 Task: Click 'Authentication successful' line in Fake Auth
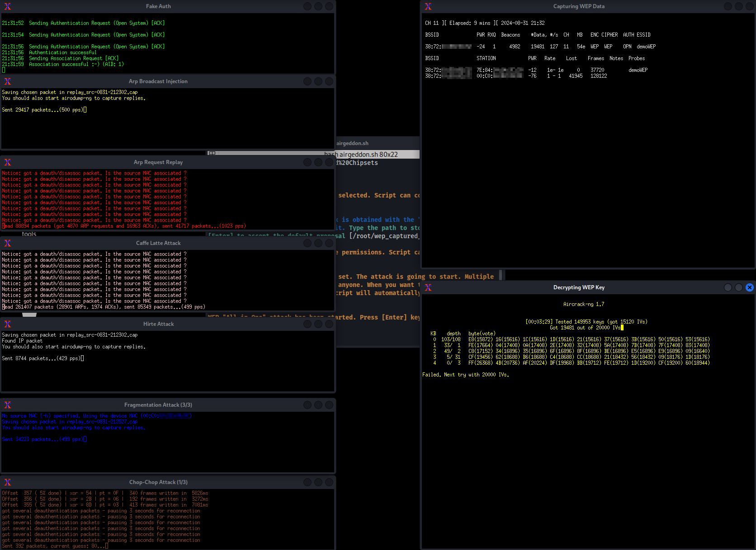click(49, 52)
